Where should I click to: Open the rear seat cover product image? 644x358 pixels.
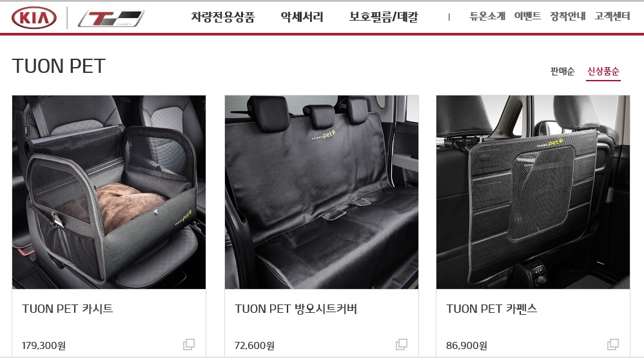click(322, 192)
